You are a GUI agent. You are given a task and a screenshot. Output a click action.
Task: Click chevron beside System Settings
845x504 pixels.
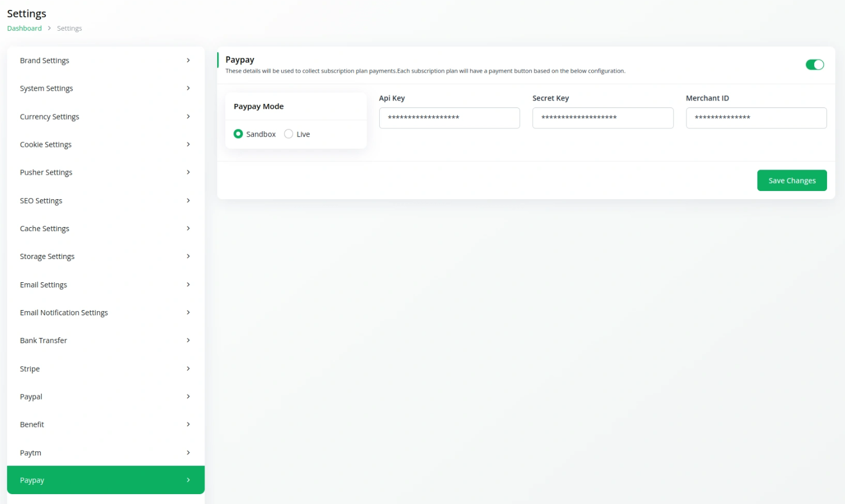click(188, 88)
